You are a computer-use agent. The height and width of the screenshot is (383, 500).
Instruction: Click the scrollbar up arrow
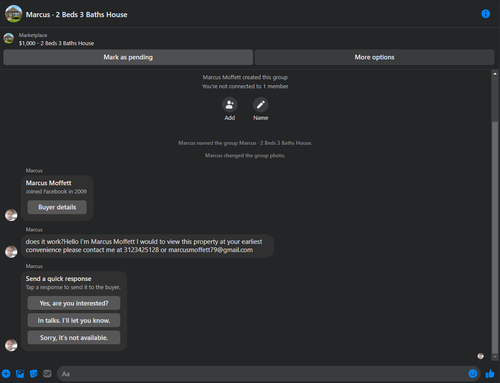495,74
